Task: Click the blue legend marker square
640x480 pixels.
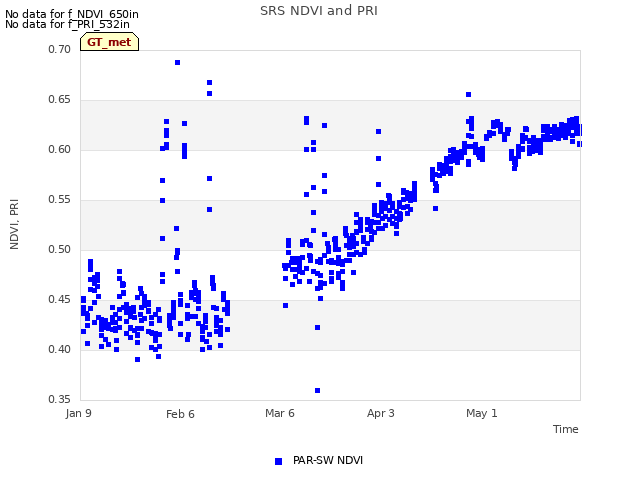Action: tap(278, 461)
